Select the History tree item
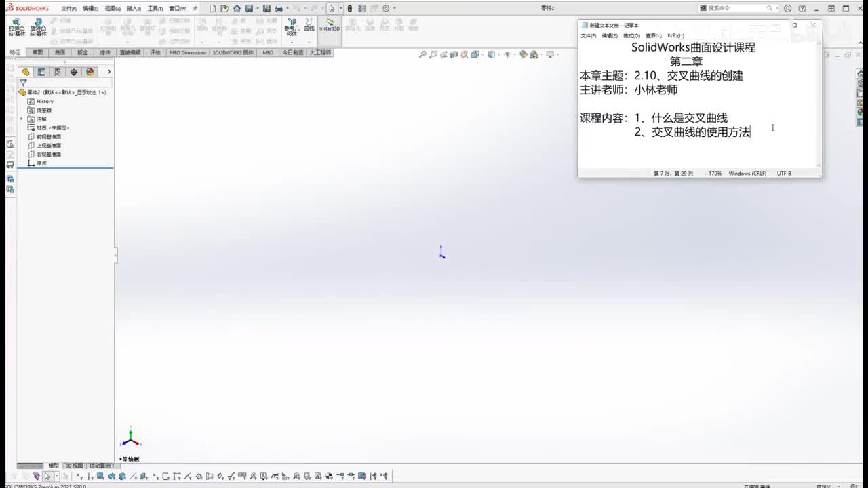The width and height of the screenshot is (868, 488). click(41, 101)
